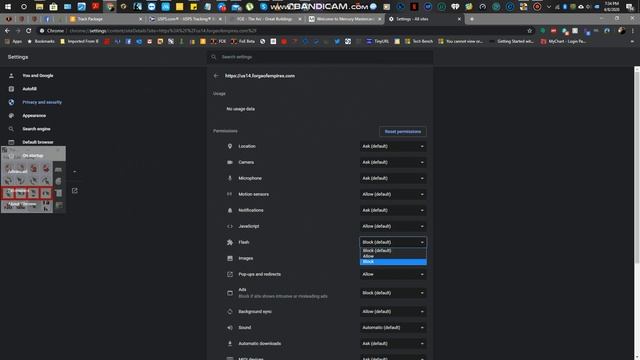Open the TinyURL bookmark
Viewport: 640px width, 360px height.
pos(378,41)
